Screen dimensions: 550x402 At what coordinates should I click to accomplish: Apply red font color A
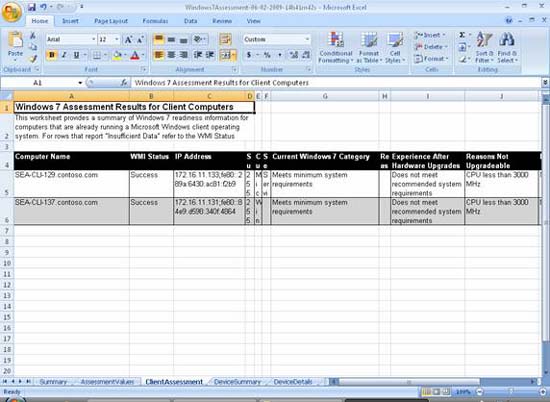pos(135,55)
